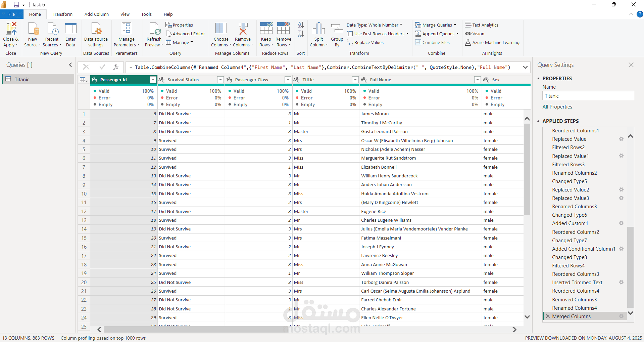Sort ascending with the A-Z icon
Viewport: 644px width, 342px height.
pyautogui.click(x=301, y=25)
